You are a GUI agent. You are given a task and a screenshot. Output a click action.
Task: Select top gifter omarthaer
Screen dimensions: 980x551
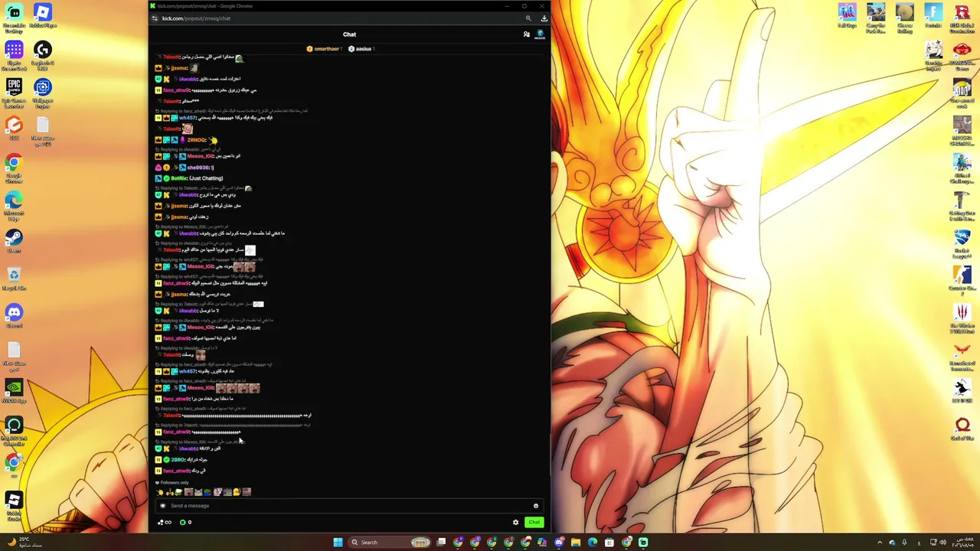tap(325, 49)
